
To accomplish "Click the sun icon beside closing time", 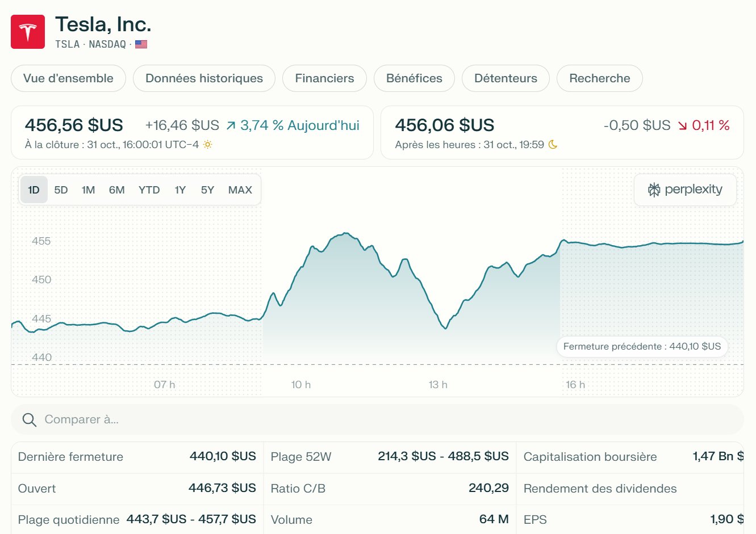I will coord(208,145).
